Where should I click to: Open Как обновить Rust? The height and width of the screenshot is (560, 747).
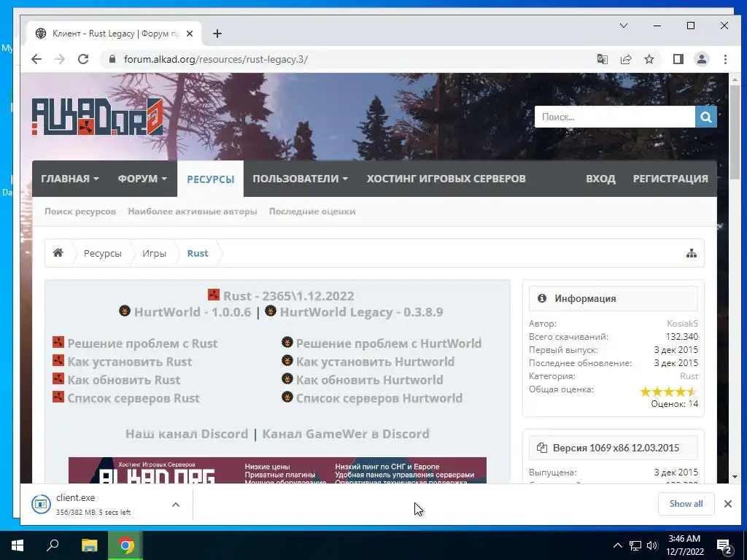[x=124, y=380]
